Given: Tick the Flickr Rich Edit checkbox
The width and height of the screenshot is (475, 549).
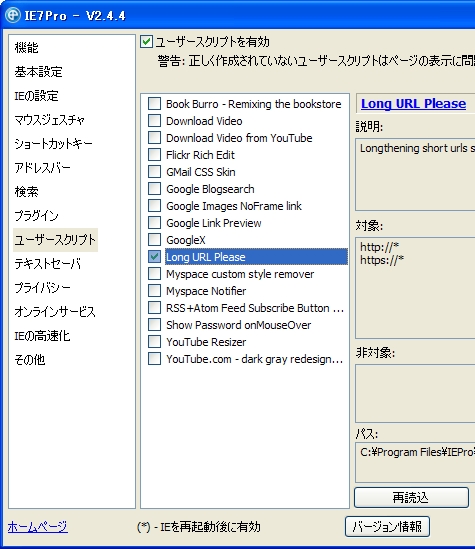Looking at the screenshot, I should point(154,155).
